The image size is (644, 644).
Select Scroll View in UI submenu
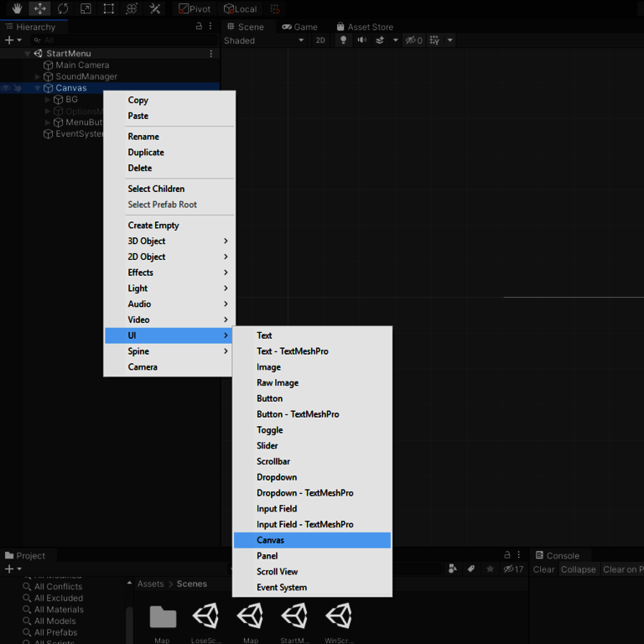[312, 572]
